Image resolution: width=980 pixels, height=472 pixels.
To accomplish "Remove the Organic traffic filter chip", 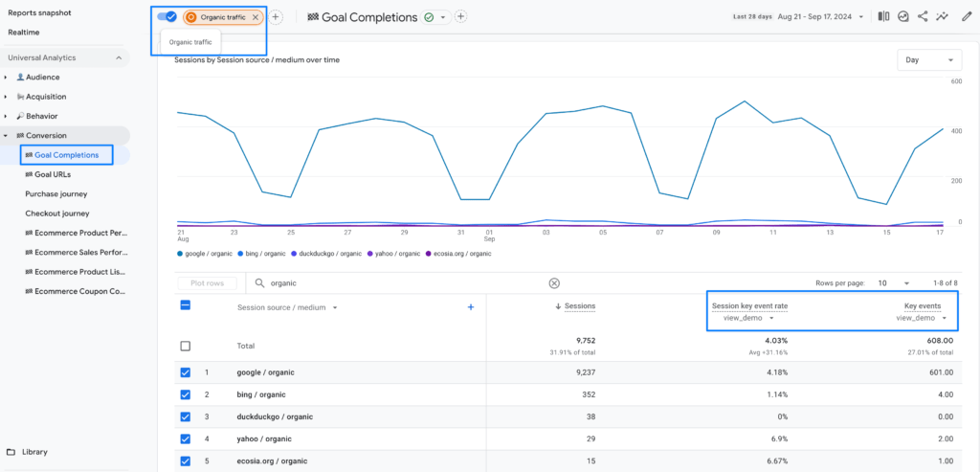I will 256,17.
